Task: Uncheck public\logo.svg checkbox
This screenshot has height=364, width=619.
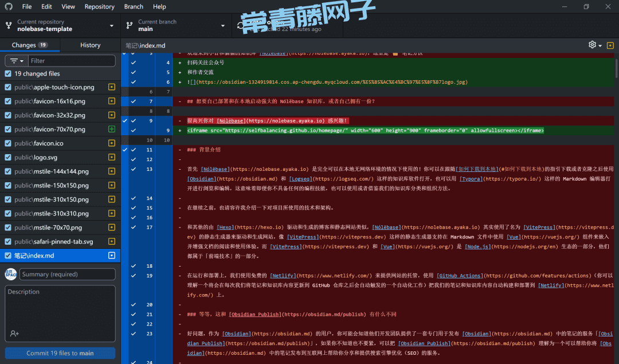Action: pyautogui.click(x=8, y=157)
